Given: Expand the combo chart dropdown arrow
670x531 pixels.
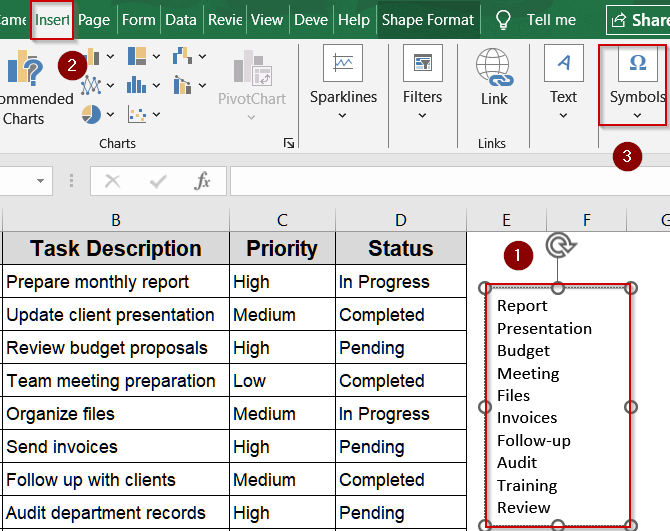Looking at the screenshot, I should pyautogui.click(x=202, y=85).
